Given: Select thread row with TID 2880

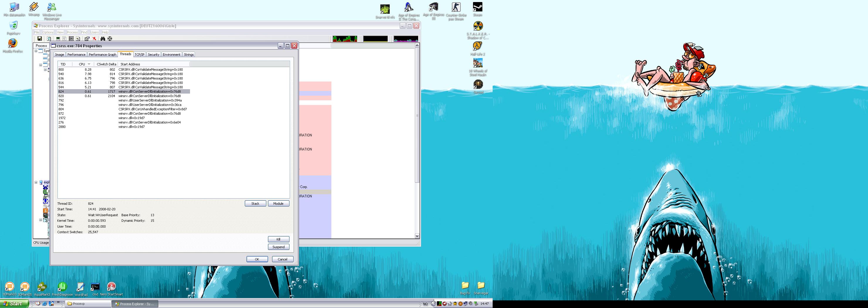Looking at the screenshot, I should point(124,127).
